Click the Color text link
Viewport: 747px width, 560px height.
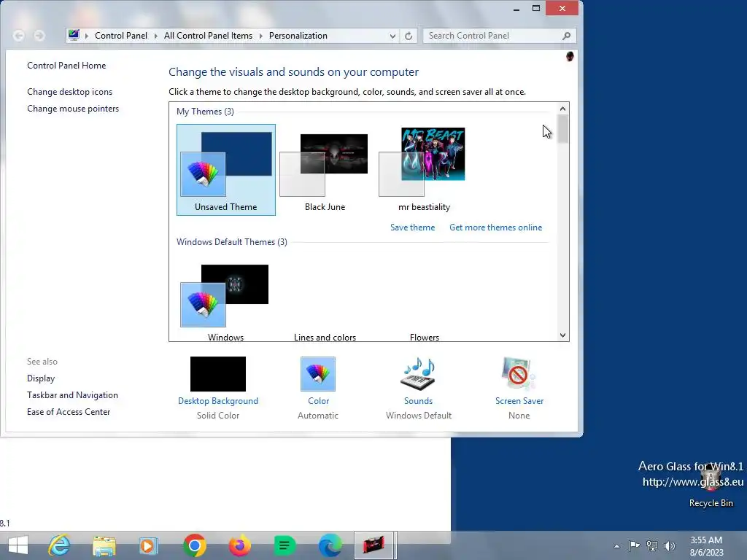[x=318, y=401]
